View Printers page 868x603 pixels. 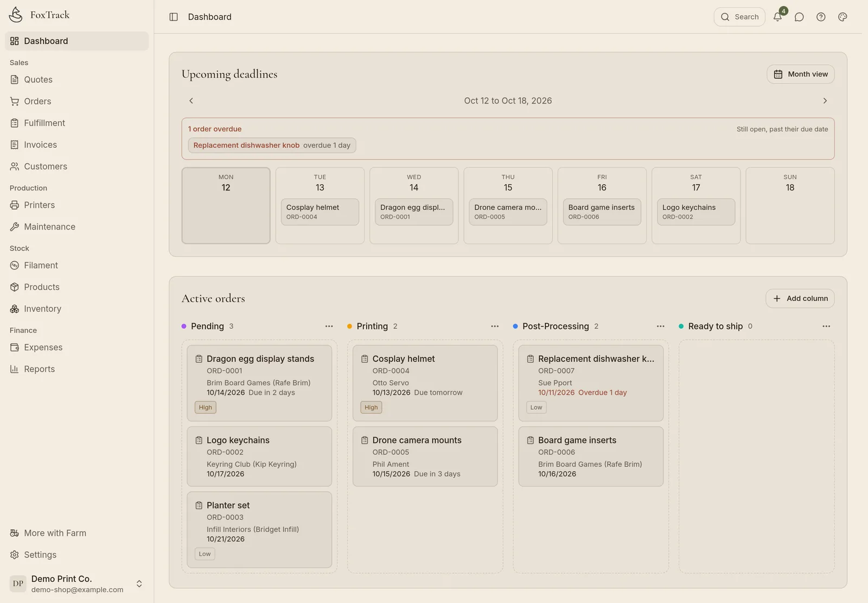click(x=77, y=205)
